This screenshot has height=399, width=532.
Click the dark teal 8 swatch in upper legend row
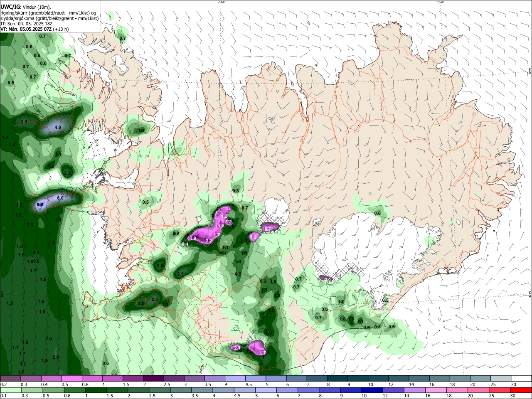pos(337,379)
